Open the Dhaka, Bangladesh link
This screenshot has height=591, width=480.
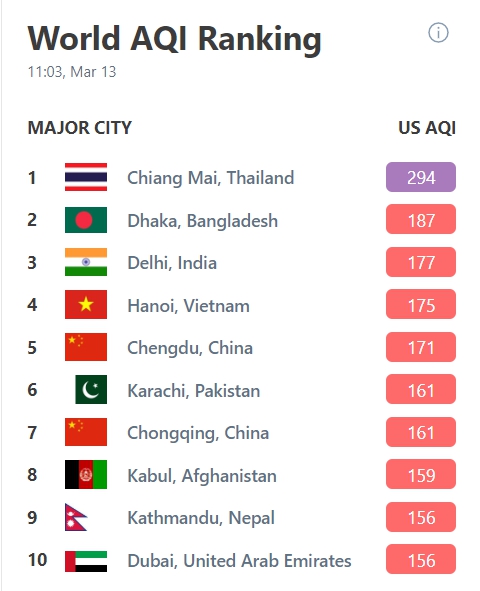point(203,220)
